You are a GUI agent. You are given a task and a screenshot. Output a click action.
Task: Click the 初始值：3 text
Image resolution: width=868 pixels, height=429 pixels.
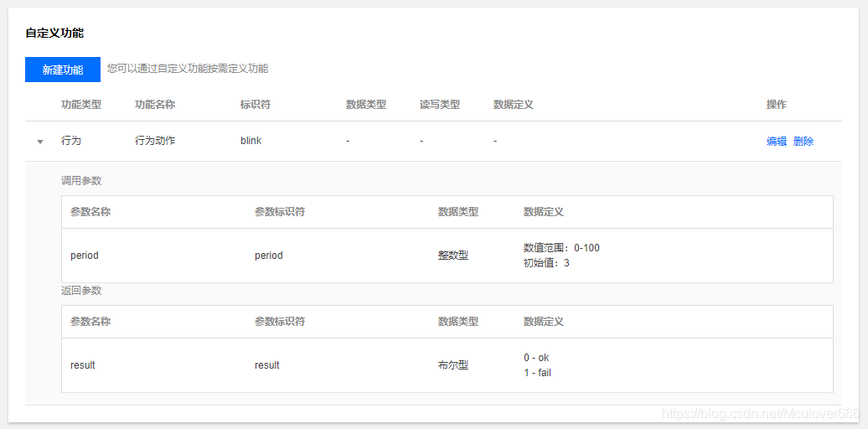(546, 263)
